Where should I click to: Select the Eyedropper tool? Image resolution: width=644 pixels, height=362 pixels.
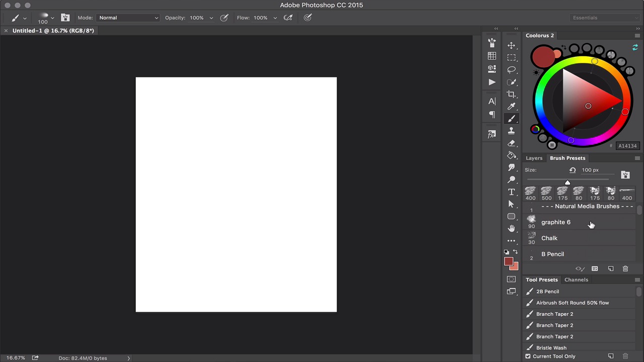click(511, 106)
